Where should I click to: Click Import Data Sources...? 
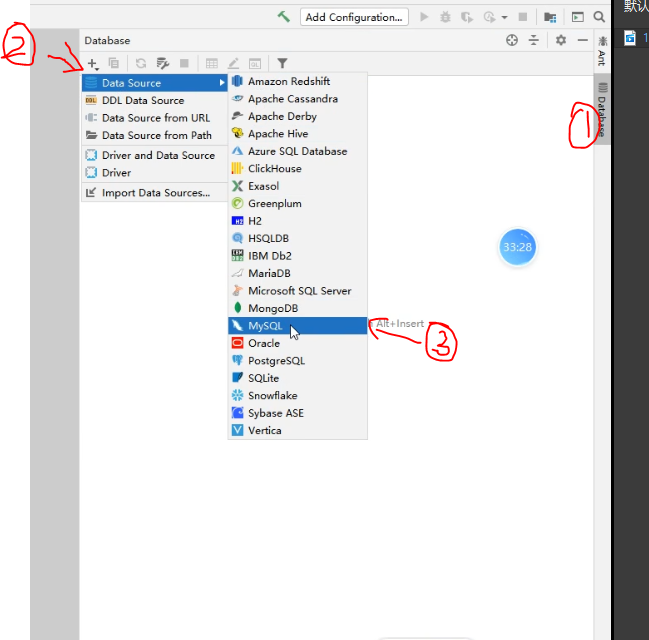coord(155,193)
